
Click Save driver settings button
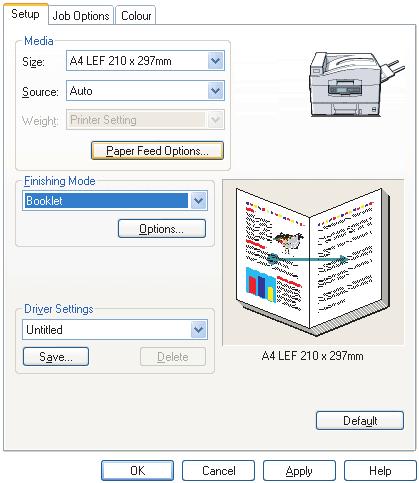click(x=56, y=357)
